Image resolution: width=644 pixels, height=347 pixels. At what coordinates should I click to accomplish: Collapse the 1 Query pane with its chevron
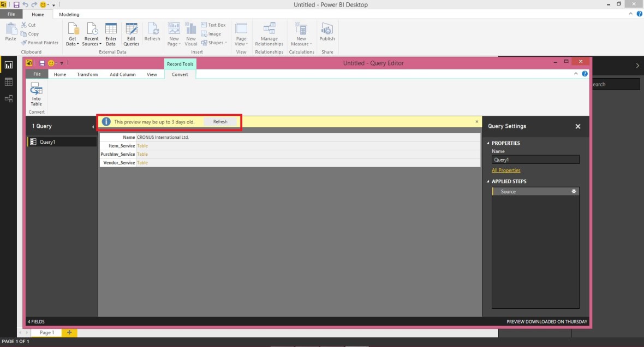click(x=92, y=126)
